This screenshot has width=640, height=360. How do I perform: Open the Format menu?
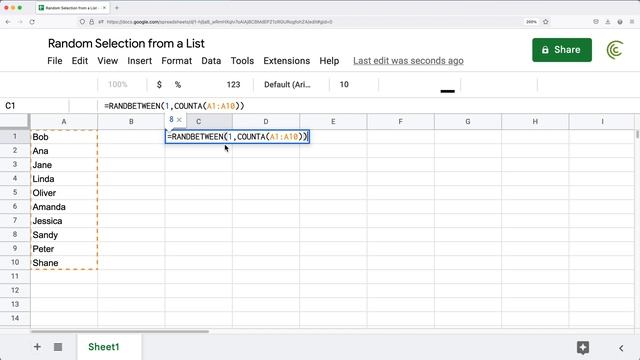coord(176,61)
